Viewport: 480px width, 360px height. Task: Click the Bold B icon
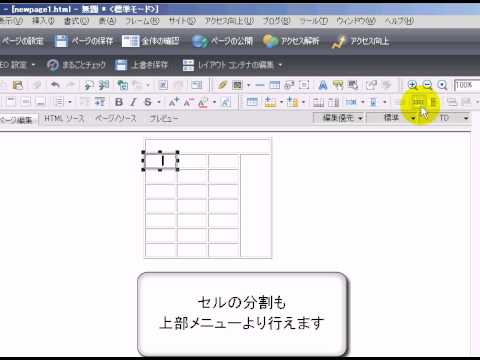click(119, 102)
